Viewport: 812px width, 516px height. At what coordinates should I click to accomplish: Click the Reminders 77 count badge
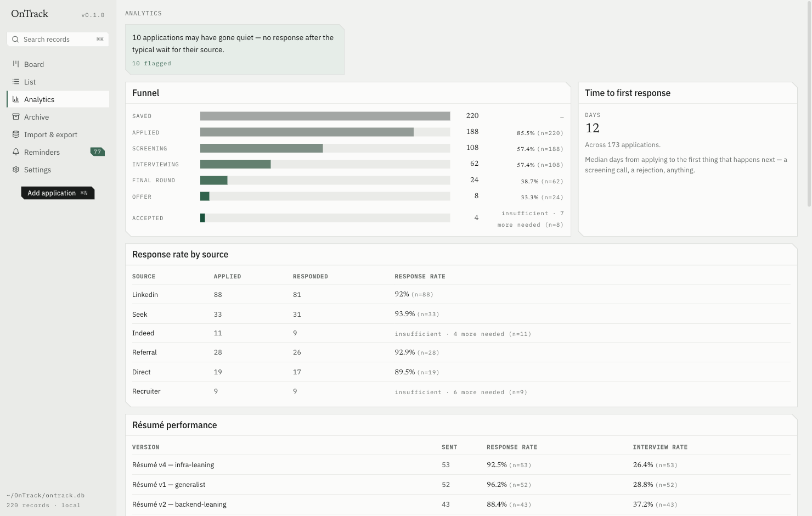(x=97, y=152)
